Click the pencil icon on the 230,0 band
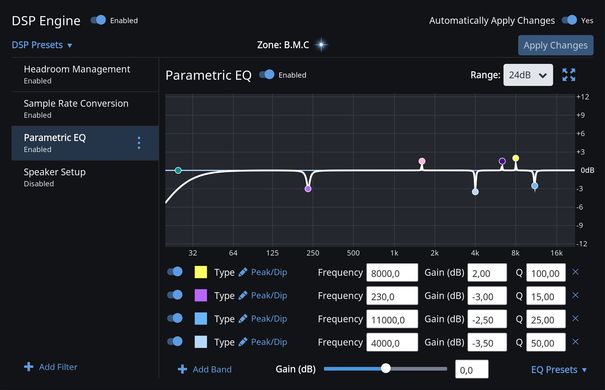The width and height of the screenshot is (605, 390). tap(243, 295)
